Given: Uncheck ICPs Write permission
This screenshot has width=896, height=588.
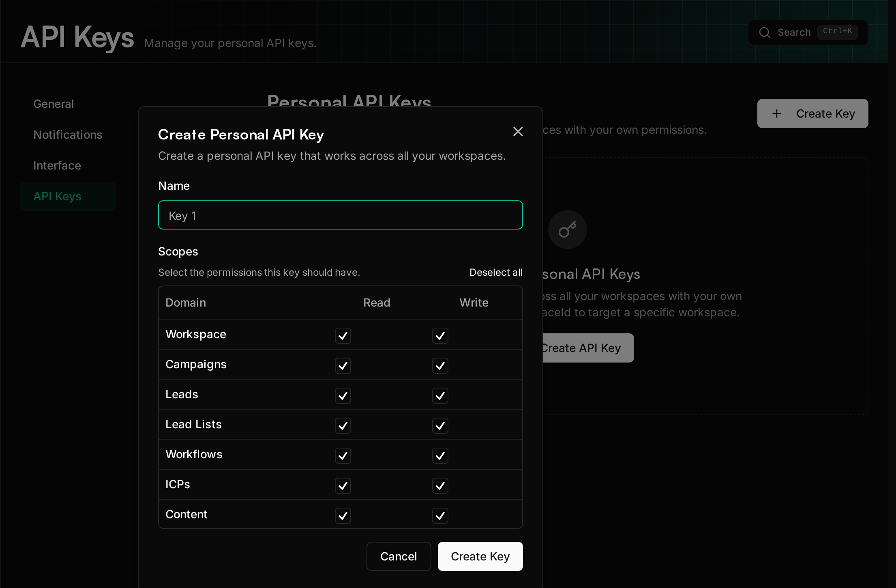Looking at the screenshot, I should [440, 486].
